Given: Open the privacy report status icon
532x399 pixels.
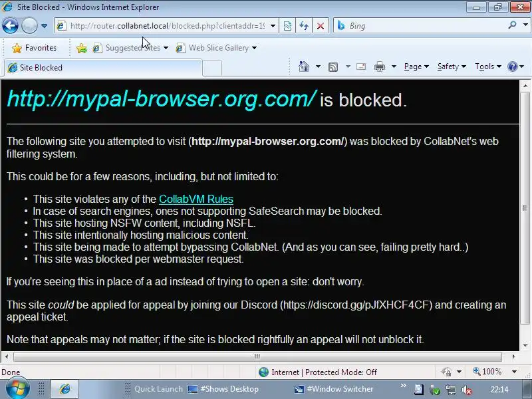Looking at the screenshot, I should pos(446,372).
